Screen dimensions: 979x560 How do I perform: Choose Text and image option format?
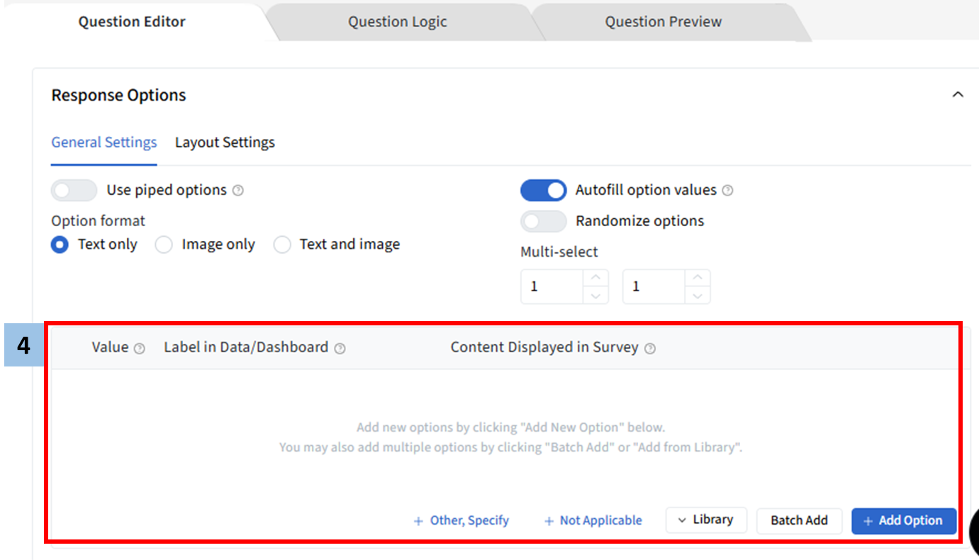pos(282,245)
